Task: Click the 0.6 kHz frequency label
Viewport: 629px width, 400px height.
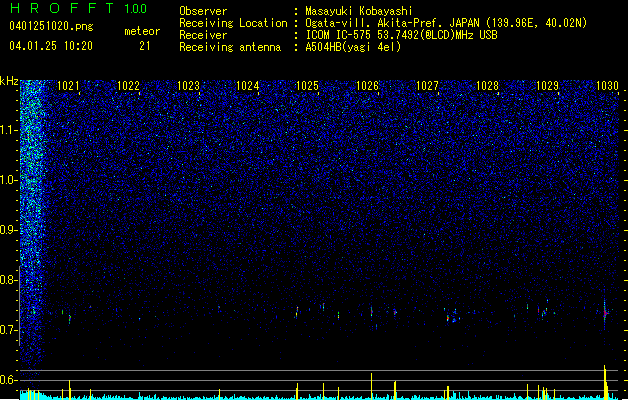Action: [9, 380]
